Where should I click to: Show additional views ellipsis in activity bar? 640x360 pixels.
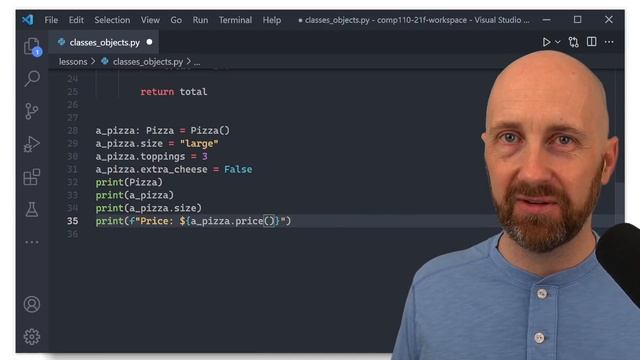tap(32, 242)
